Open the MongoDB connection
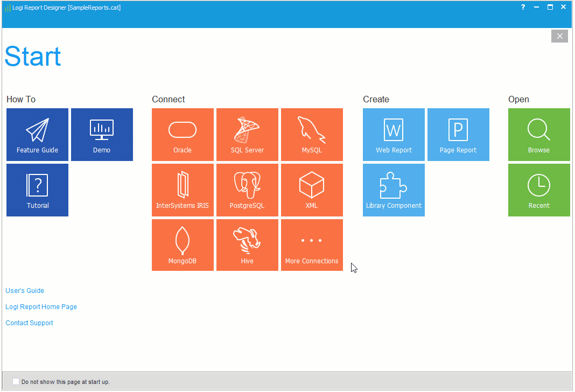This screenshot has width=575, height=392. pyautogui.click(x=183, y=245)
